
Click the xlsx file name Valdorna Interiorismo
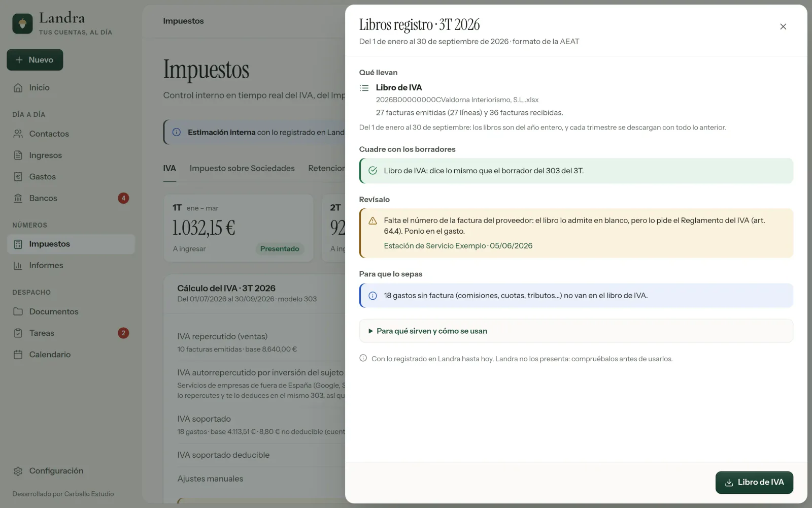pos(457,100)
